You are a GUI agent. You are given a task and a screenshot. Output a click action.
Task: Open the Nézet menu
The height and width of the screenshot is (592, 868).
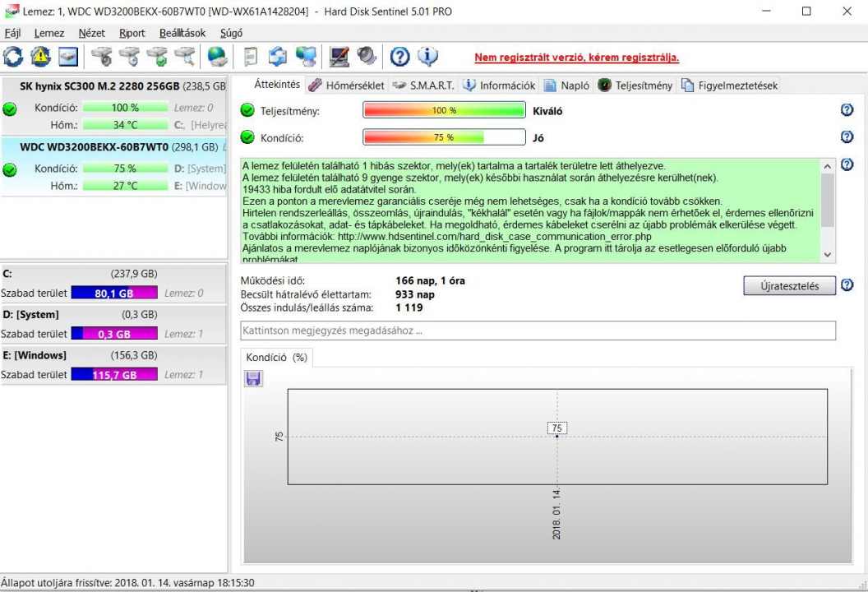(x=91, y=33)
